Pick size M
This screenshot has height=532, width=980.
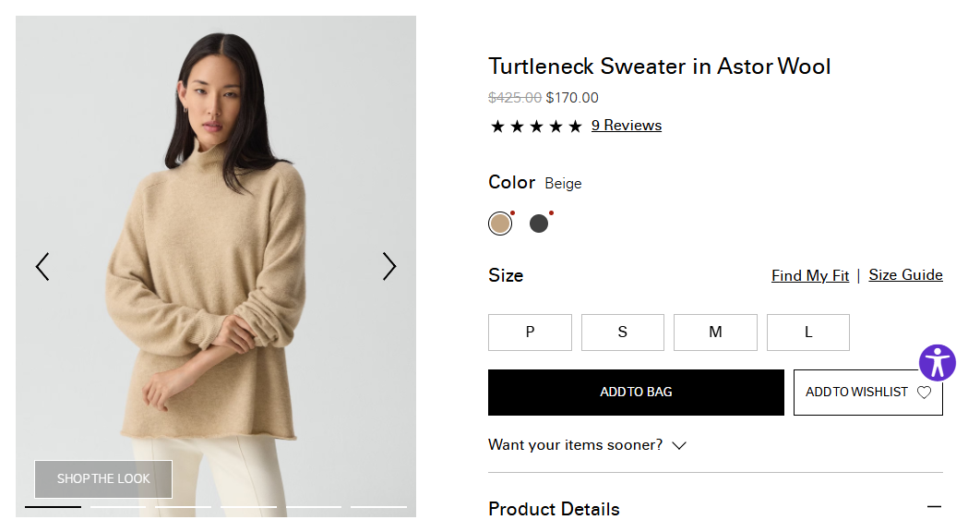tap(715, 332)
